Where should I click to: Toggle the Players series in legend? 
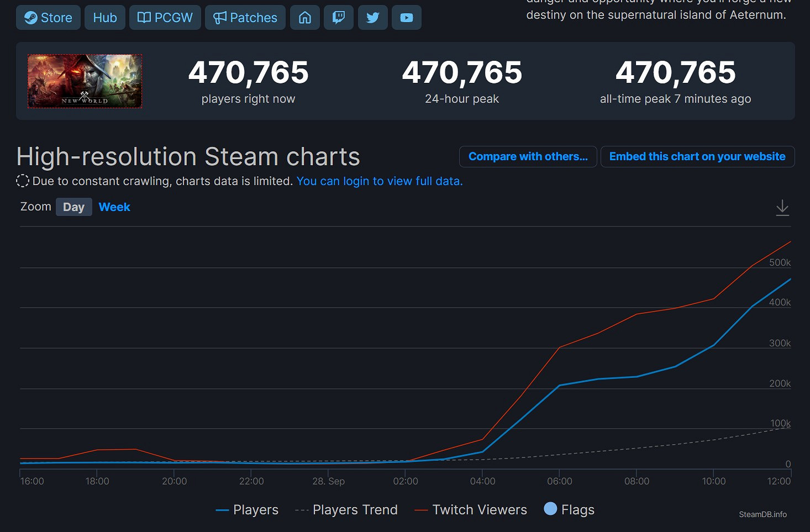pos(247,510)
